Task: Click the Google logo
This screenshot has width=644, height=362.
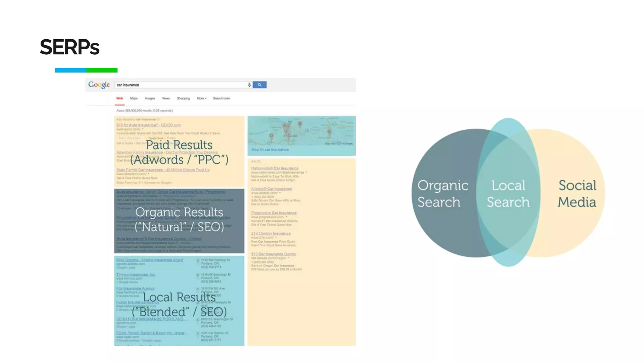Action: [99, 85]
